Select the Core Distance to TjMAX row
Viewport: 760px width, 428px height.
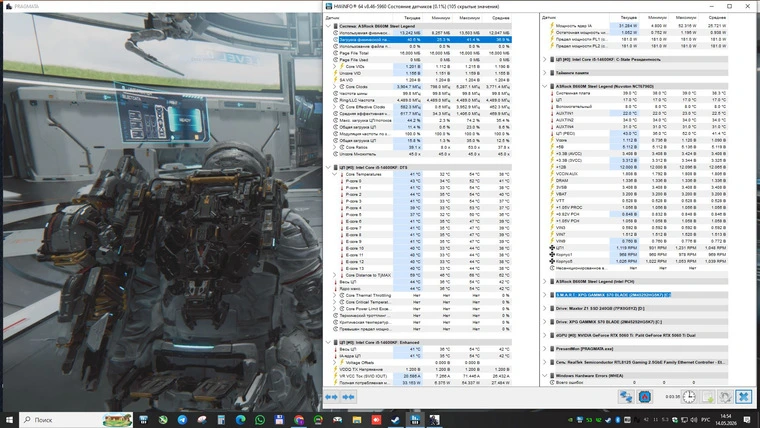click(421, 275)
